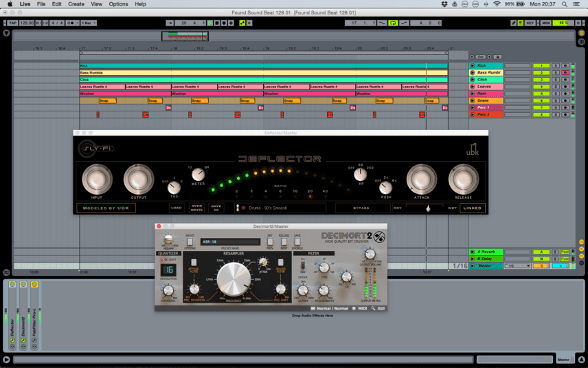Click the TAP tempo button
This screenshot has width=588, height=368.
pos(13,23)
